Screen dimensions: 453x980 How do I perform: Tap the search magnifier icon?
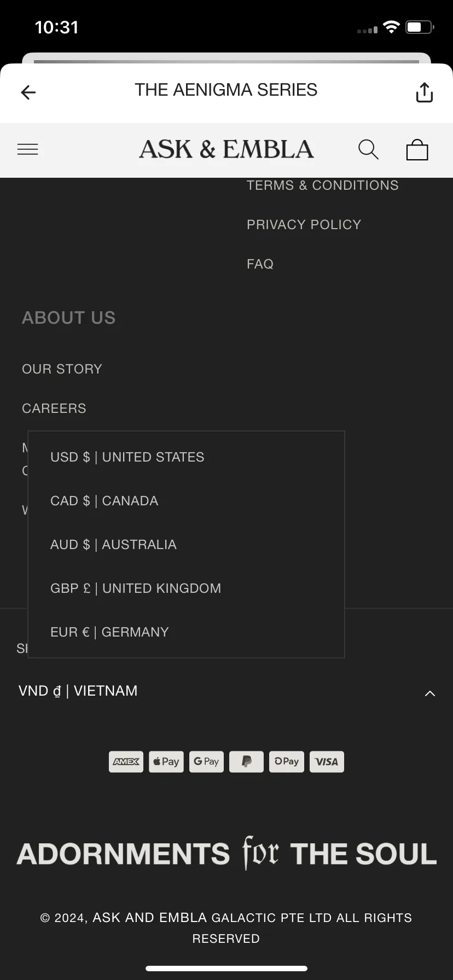pyautogui.click(x=368, y=149)
